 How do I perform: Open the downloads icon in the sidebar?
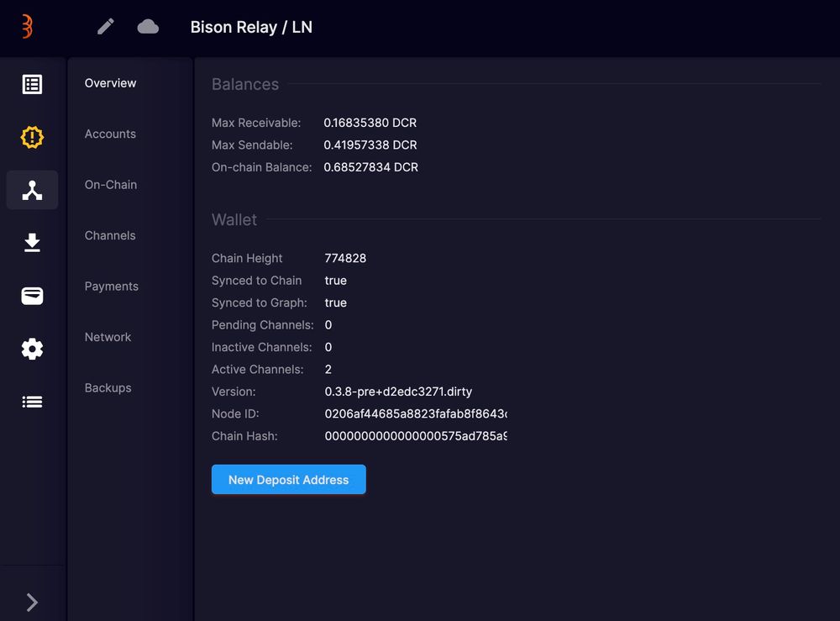click(x=32, y=243)
